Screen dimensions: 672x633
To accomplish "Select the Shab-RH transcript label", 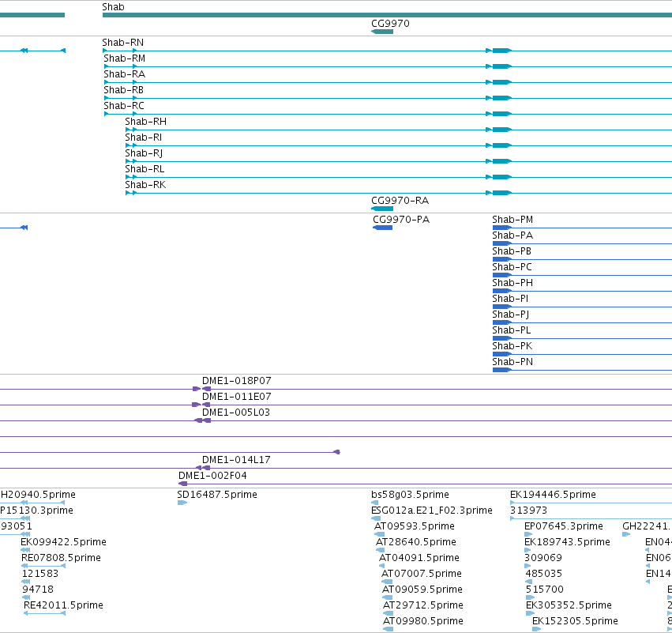I will [146, 122].
